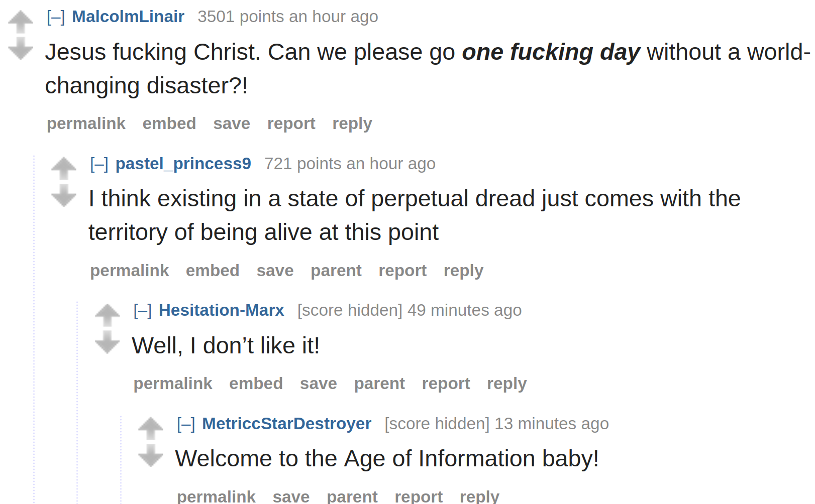Downvote Hesitation-Marx's comment
Viewport: 815px width, 504px height.
[x=108, y=342]
